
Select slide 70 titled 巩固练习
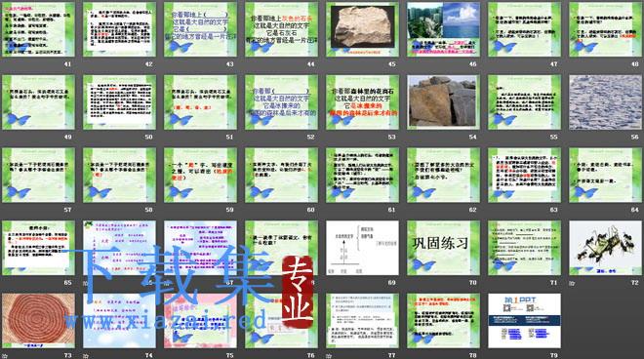(443, 248)
